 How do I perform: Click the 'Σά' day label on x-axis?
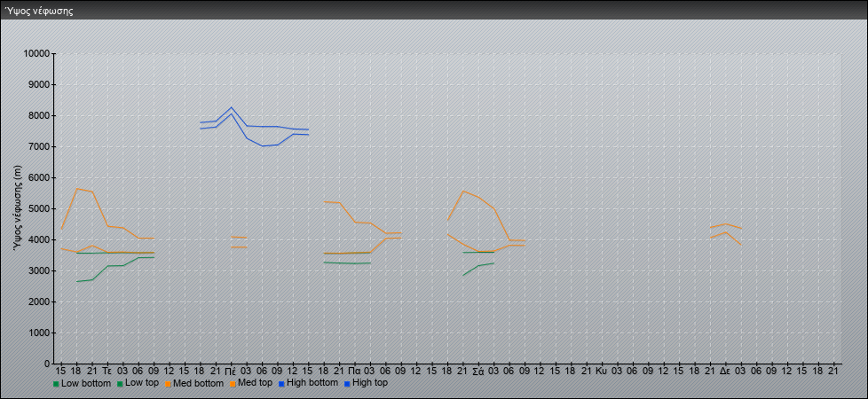coord(478,372)
